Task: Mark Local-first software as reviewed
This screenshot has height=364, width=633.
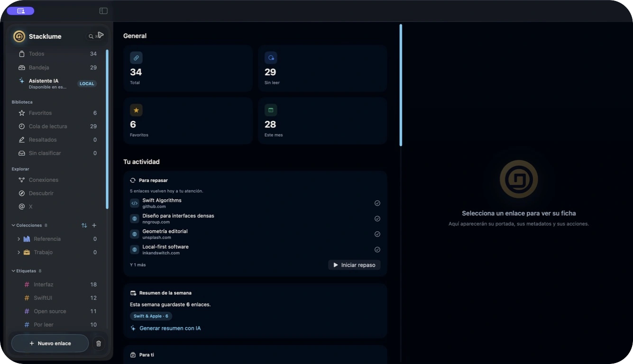Action: tap(377, 249)
